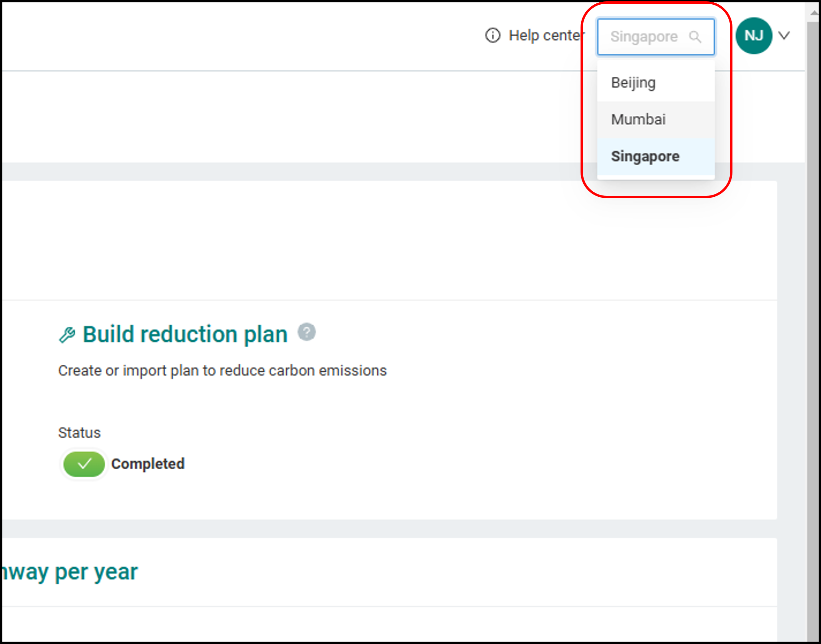
Task: Click the 'pathway per year' section heading
Action: [70, 572]
